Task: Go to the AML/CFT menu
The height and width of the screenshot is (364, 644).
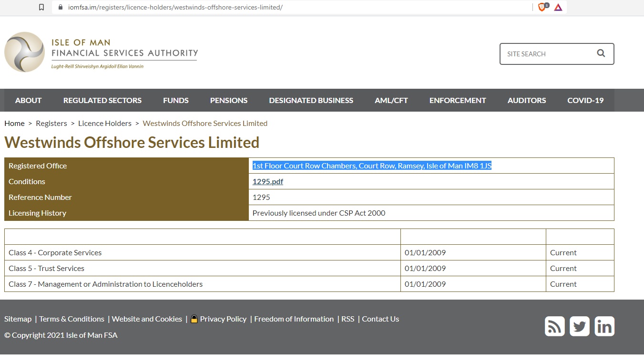Action: pyautogui.click(x=391, y=100)
